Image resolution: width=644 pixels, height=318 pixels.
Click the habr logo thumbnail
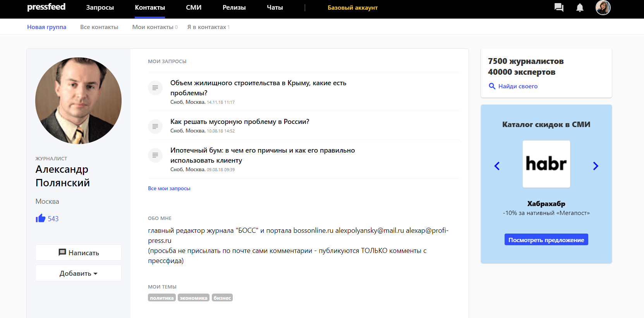(x=546, y=164)
